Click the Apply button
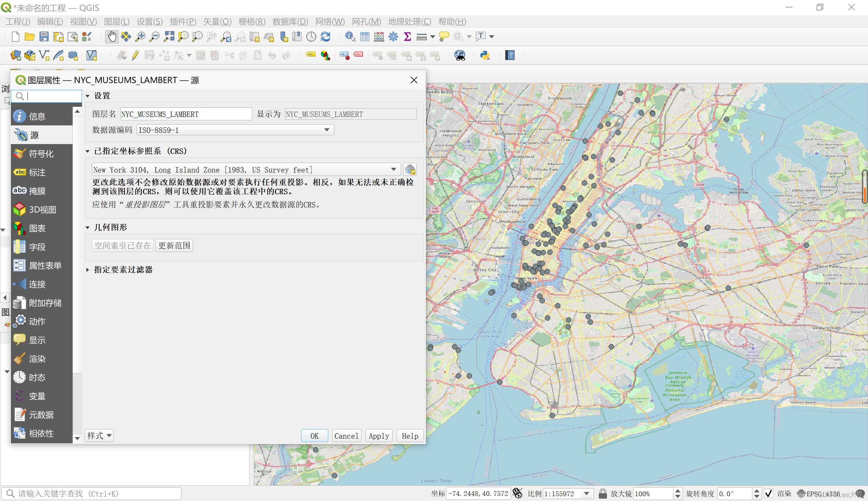Viewport: 868px width, 501px height. pyautogui.click(x=379, y=436)
